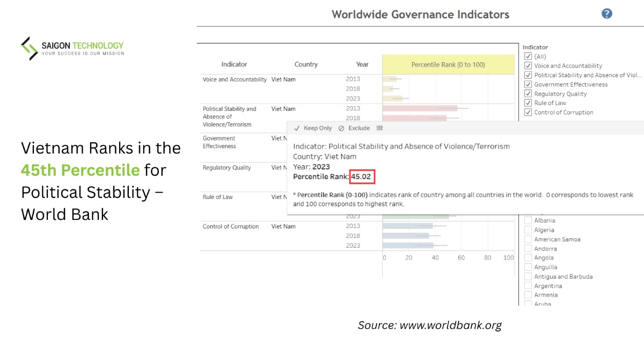Click the blue help question mark icon

606,14
